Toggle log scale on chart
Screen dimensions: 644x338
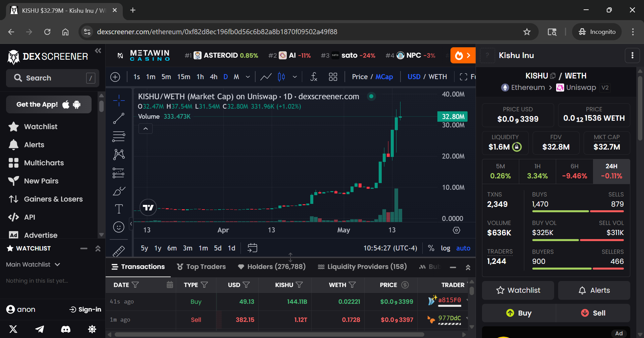[x=445, y=248]
